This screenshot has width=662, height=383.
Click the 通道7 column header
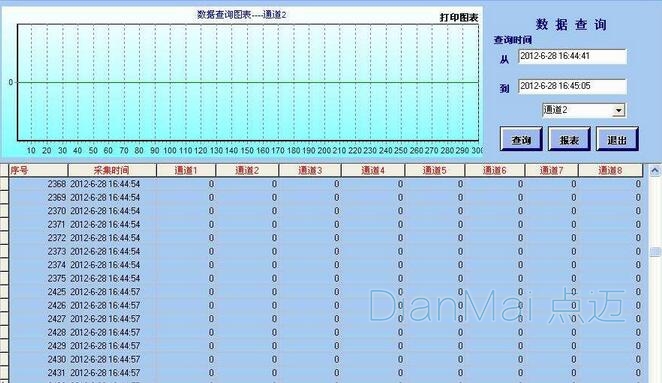click(551, 170)
